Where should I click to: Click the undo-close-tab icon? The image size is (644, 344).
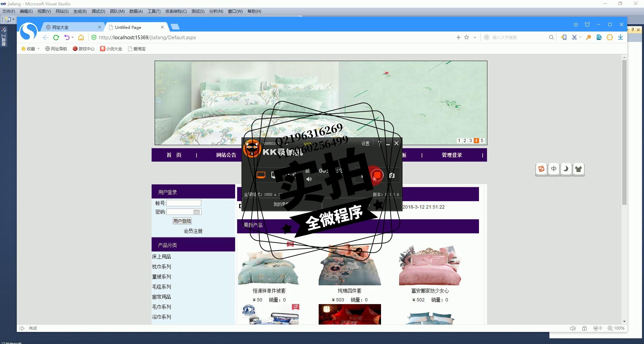[67, 38]
